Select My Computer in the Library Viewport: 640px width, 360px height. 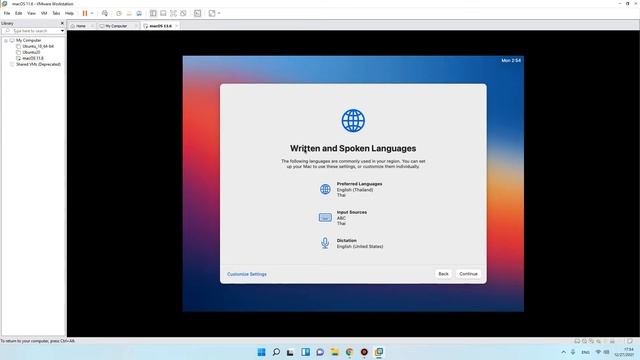tap(29, 40)
